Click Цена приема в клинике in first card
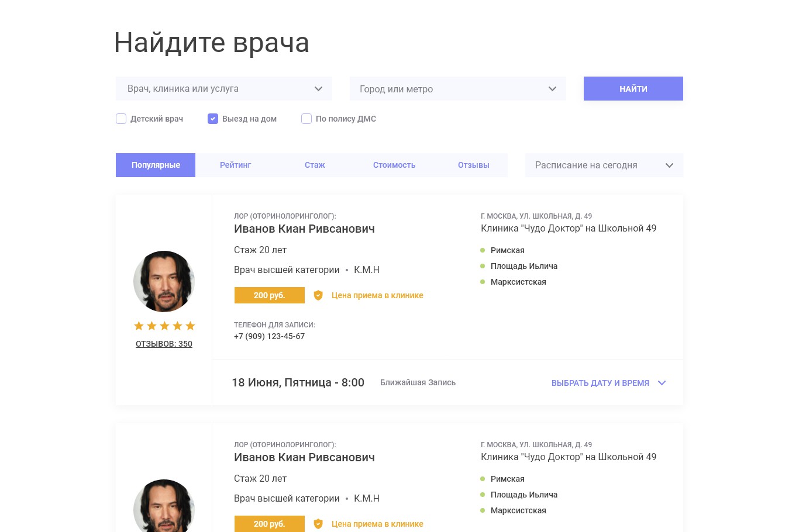 point(377,295)
